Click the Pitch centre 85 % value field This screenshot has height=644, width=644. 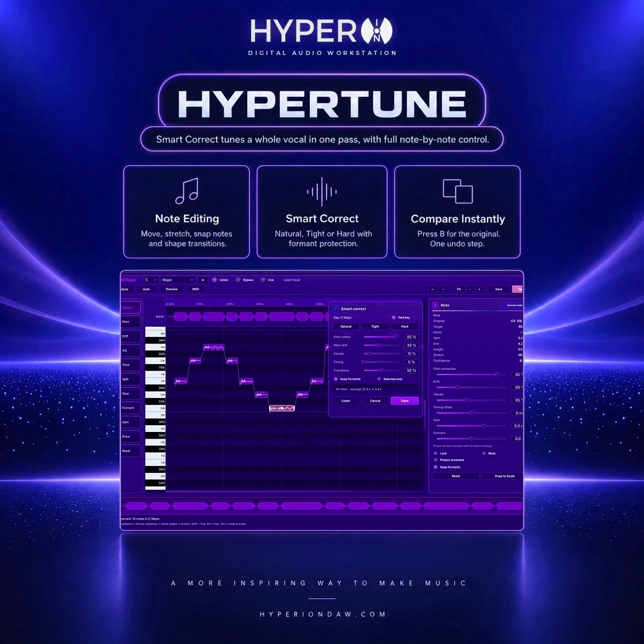click(x=411, y=337)
